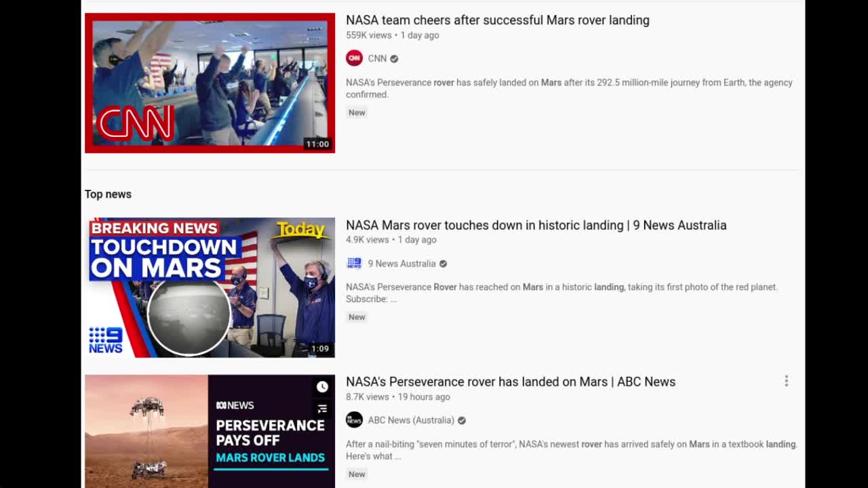Open CNN video thumbnail of NASA team cheering
Image resolution: width=868 pixels, height=488 pixels.
coord(210,83)
